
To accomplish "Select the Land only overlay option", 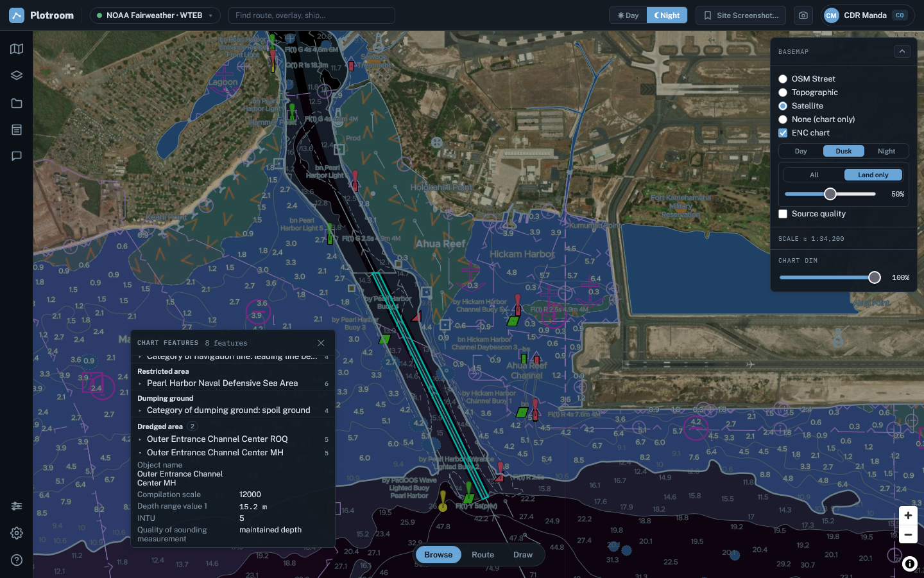I will coord(873,175).
